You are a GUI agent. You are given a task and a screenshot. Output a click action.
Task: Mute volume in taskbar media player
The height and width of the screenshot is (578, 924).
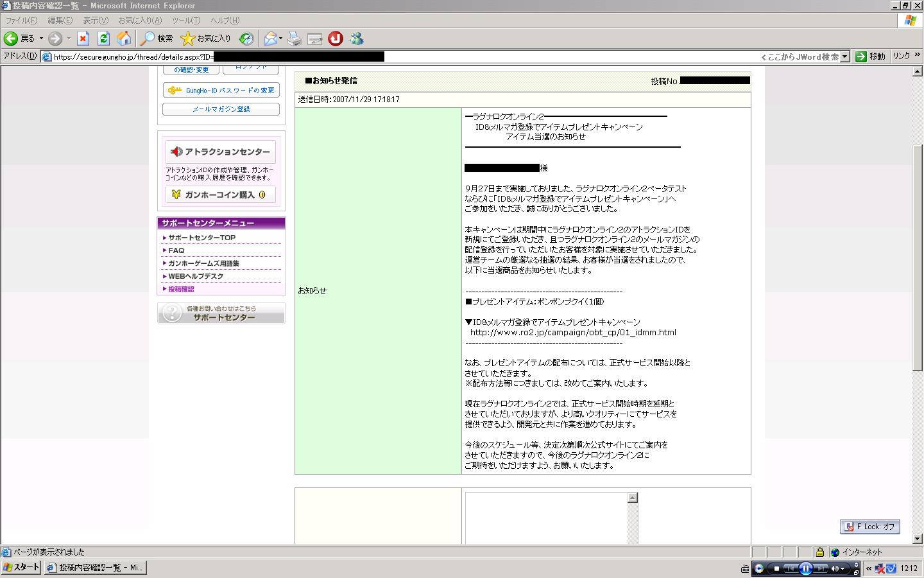click(x=835, y=568)
